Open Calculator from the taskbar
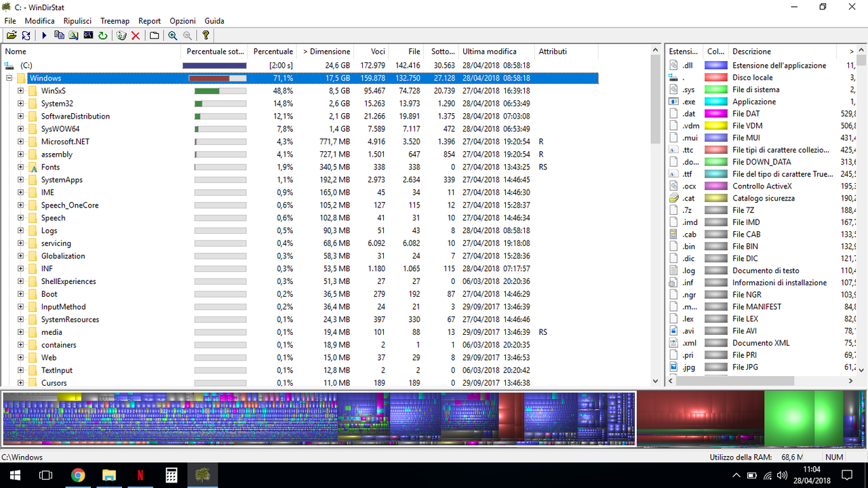The image size is (868, 488). pos(172,474)
